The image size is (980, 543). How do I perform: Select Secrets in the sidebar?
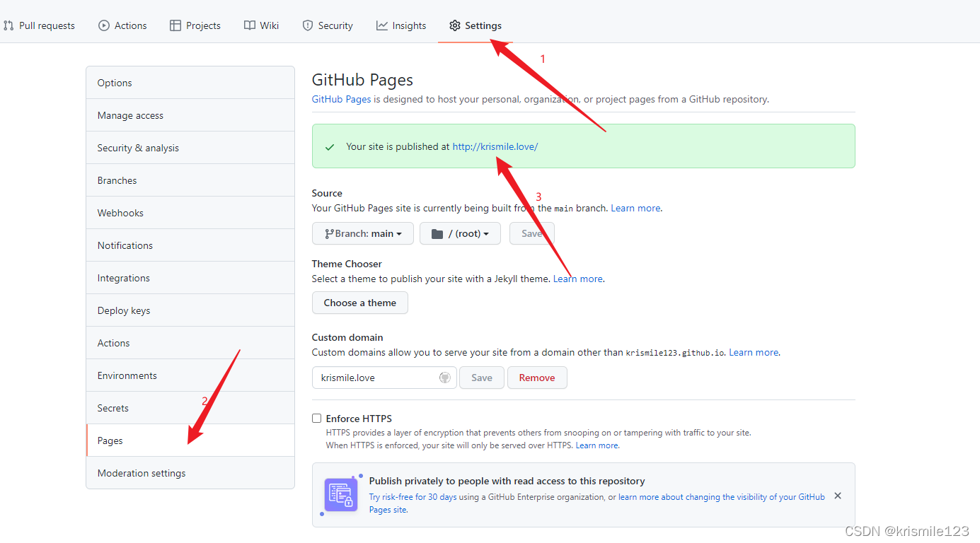coord(190,408)
